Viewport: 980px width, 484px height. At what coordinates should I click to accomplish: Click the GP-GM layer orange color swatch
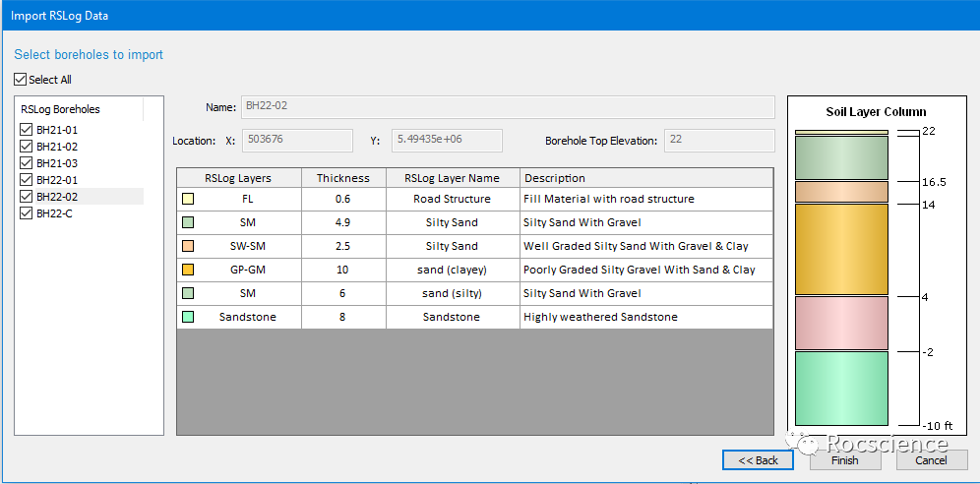188,270
